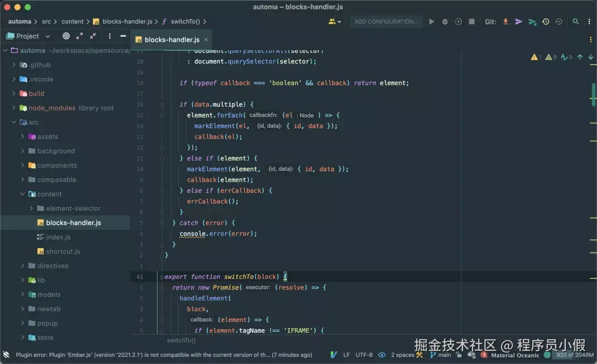
Task: Click the Collapse All icon in Project panel
Action: click(x=93, y=36)
